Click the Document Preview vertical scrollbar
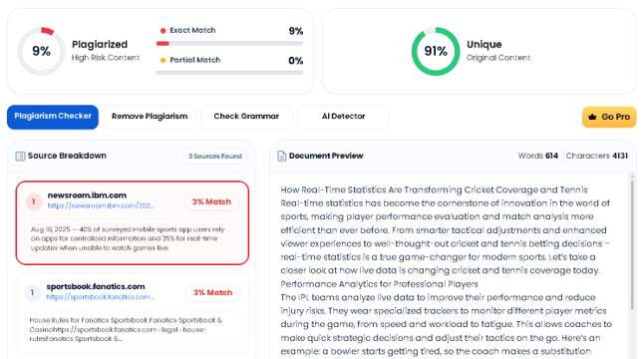The width and height of the screenshot is (644, 359). pos(632,242)
